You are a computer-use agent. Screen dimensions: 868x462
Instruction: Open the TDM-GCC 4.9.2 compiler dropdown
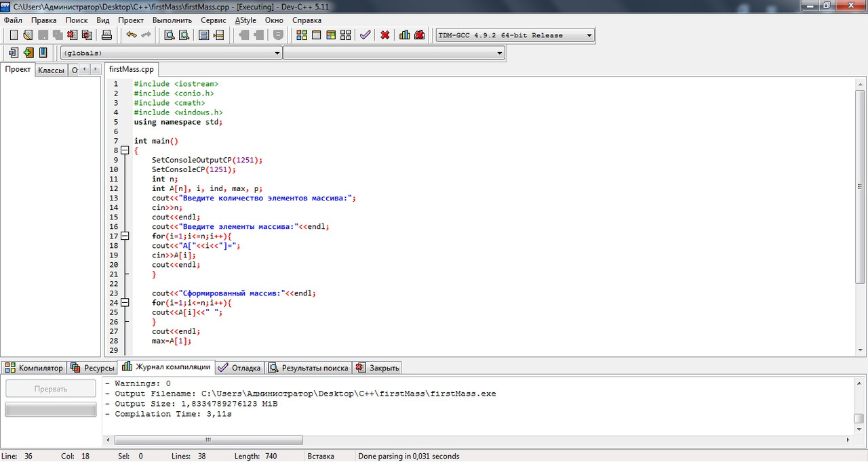(515, 35)
